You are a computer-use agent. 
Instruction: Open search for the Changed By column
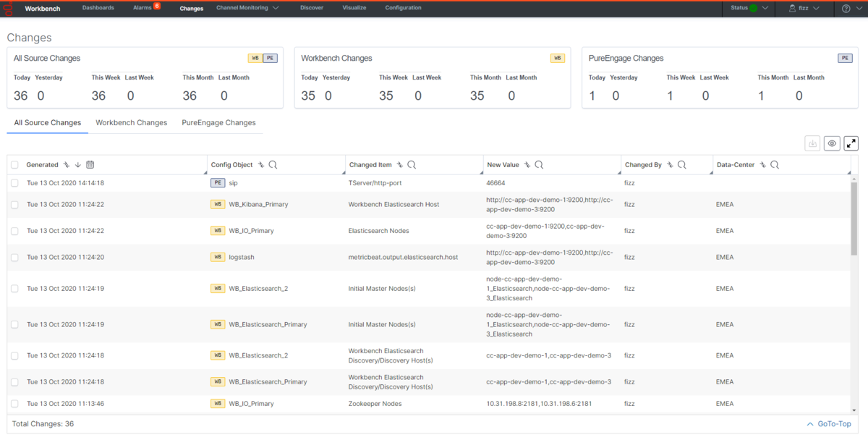(x=681, y=165)
